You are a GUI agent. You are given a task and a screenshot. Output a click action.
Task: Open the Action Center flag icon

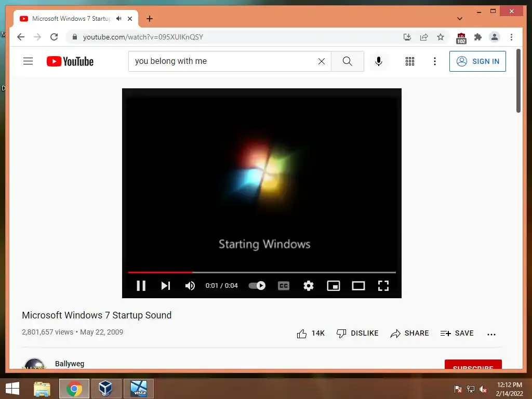click(x=458, y=389)
